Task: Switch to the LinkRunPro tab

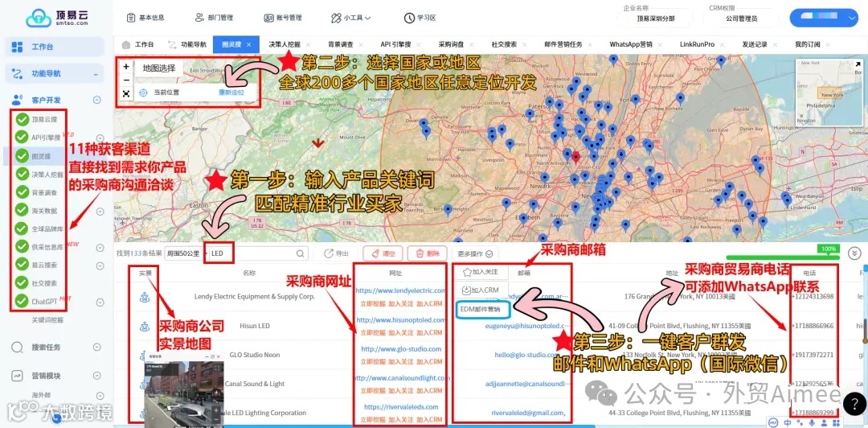Action: click(x=697, y=44)
